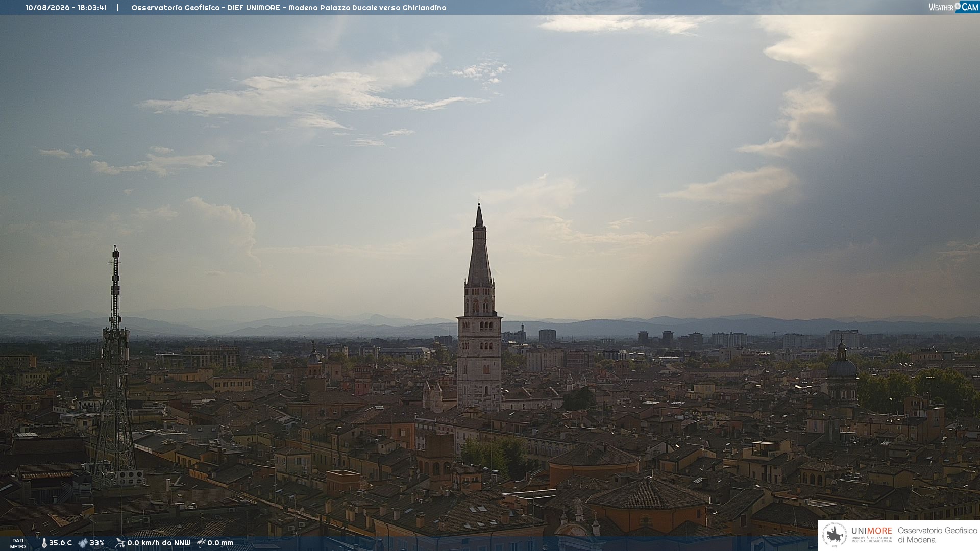Click the rainfall umbrella icon
Screen dimensions: 980x551
[x=201, y=543]
